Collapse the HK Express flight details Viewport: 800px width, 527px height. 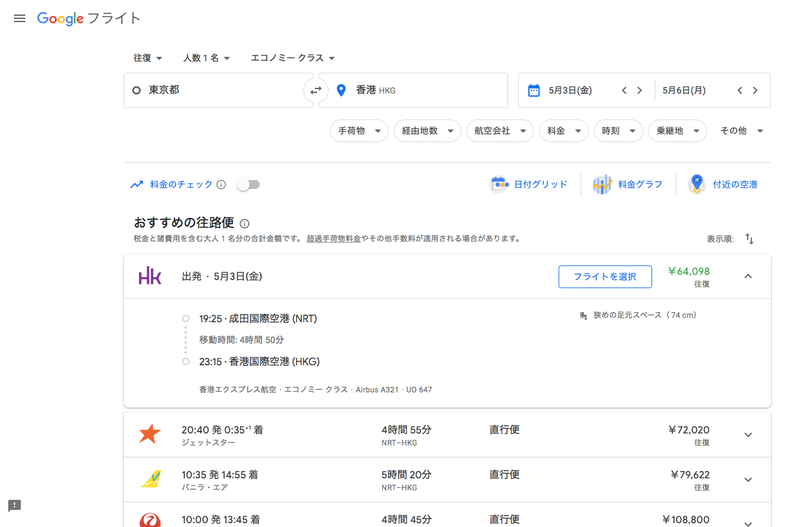tap(748, 277)
